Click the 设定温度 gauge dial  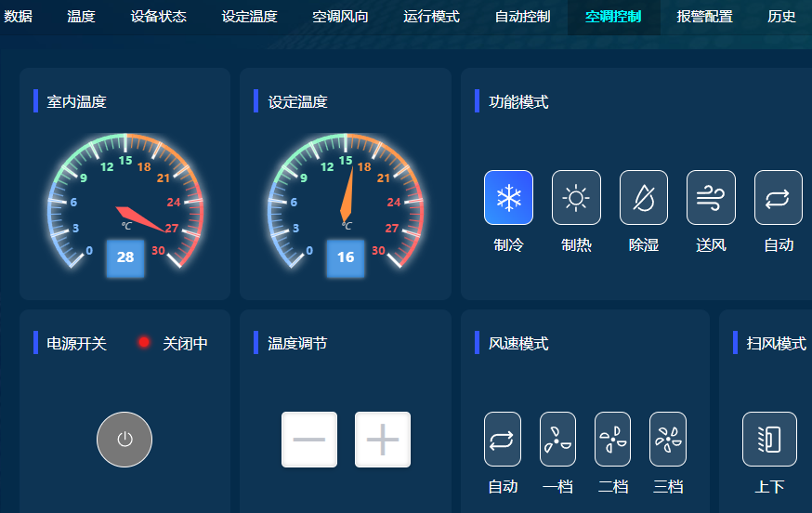tap(346, 203)
